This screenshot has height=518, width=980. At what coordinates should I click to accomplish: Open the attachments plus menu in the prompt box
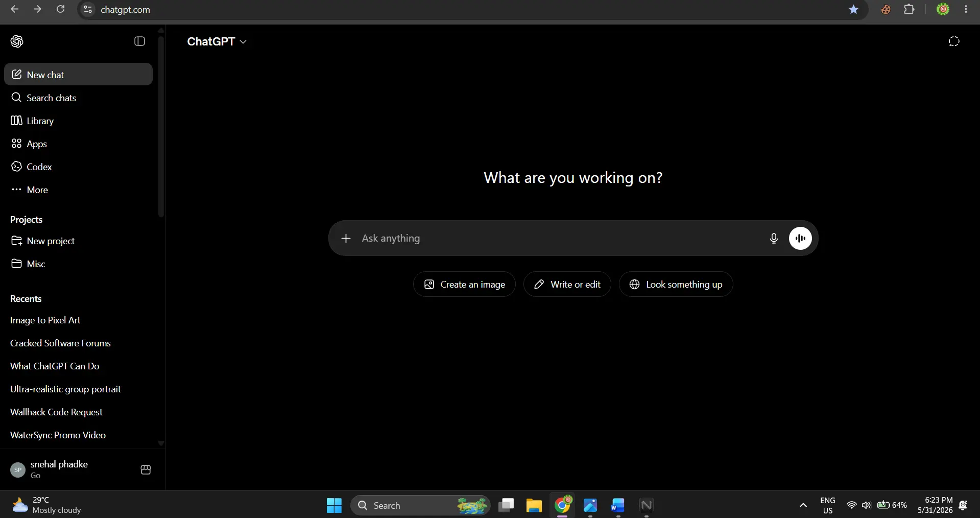tap(346, 238)
